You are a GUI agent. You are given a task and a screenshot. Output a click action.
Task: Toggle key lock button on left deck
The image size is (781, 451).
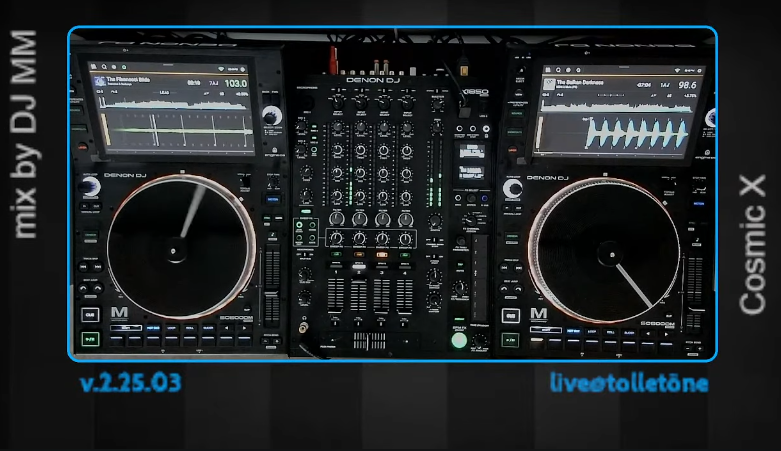click(x=272, y=234)
